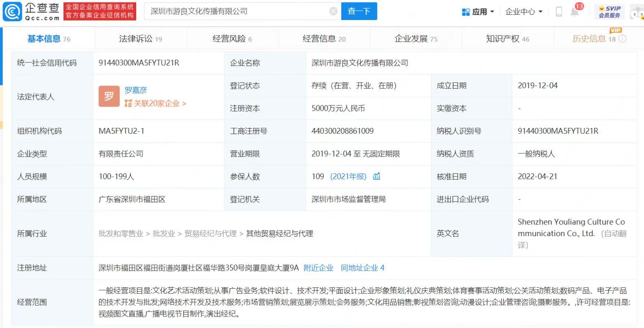Click 其他贸易经纪与代理 industry text
Screen dimensions: 644x328
[x=279, y=234]
